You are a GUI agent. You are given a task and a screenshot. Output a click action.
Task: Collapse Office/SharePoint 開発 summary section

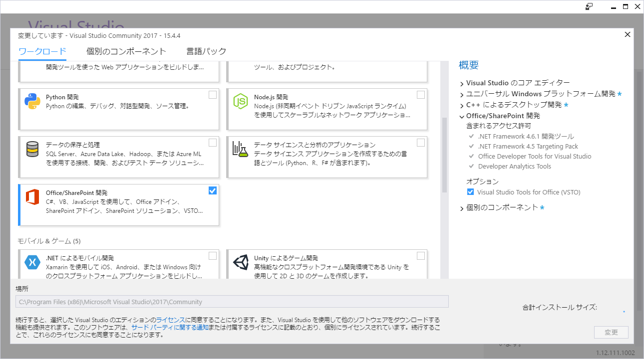[462, 116]
